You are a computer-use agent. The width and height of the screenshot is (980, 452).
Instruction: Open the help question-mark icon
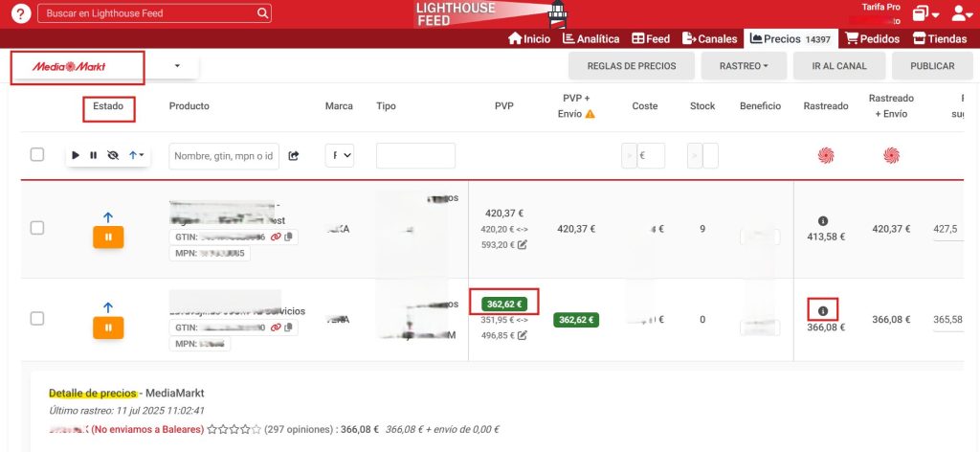click(x=21, y=13)
